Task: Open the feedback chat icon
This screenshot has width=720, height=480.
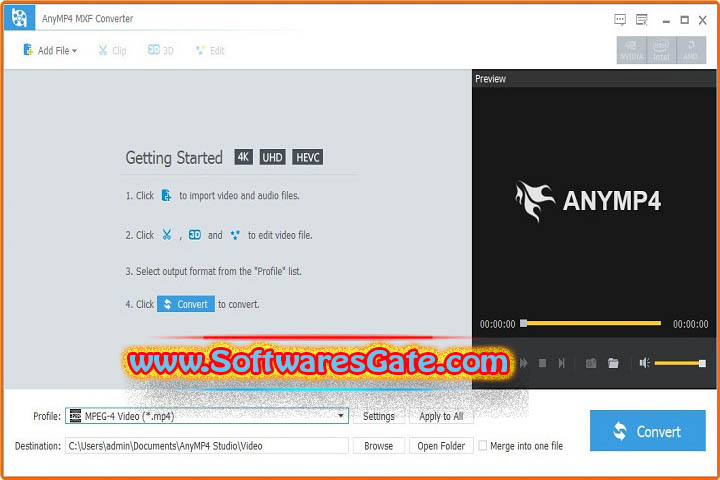Action: coord(620,20)
